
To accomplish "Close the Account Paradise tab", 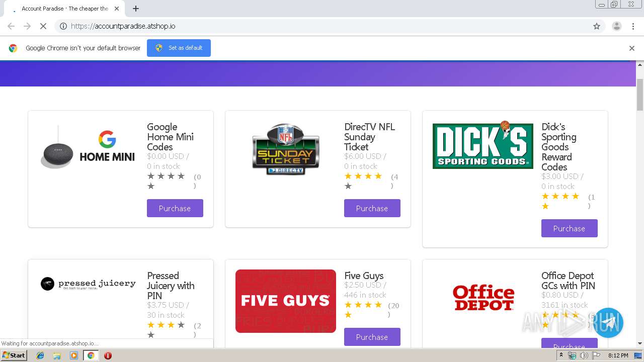I will 117,9.
